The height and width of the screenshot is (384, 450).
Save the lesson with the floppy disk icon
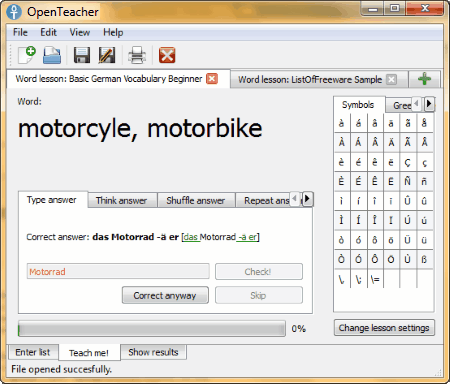tap(82, 55)
